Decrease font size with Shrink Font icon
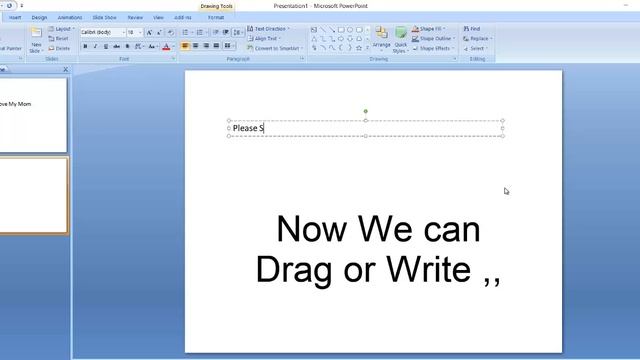 tap(159, 33)
